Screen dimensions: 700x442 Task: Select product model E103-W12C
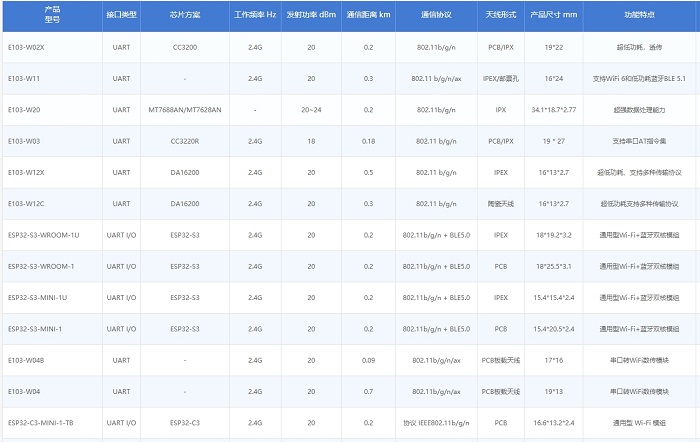(x=26, y=204)
